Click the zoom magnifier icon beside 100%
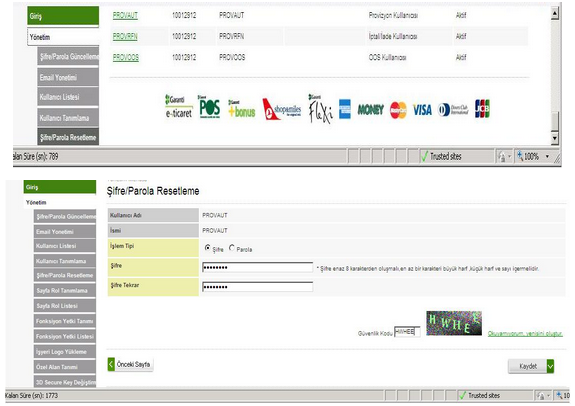The height and width of the screenshot is (406, 575). (x=520, y=157)
